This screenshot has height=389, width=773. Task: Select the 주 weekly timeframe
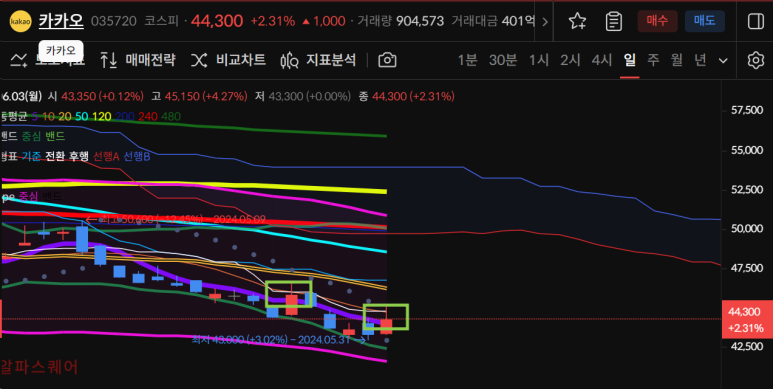(x=653, y=60)
